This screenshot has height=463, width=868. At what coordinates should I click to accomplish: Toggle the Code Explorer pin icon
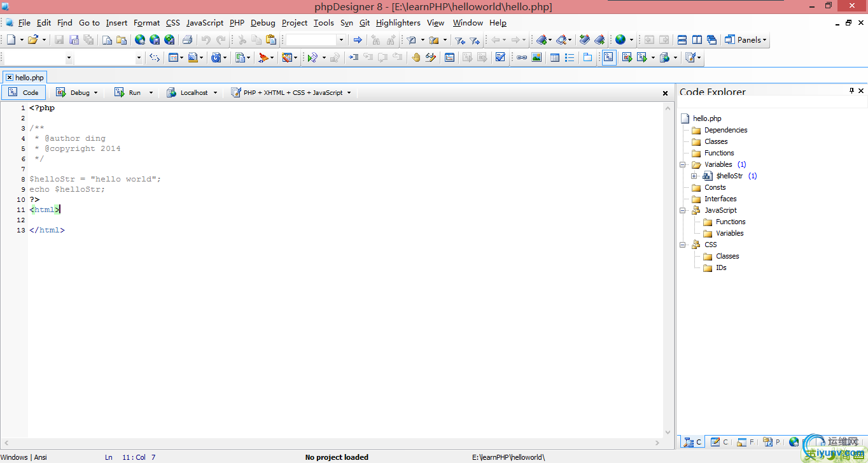(x=851, y=91)
